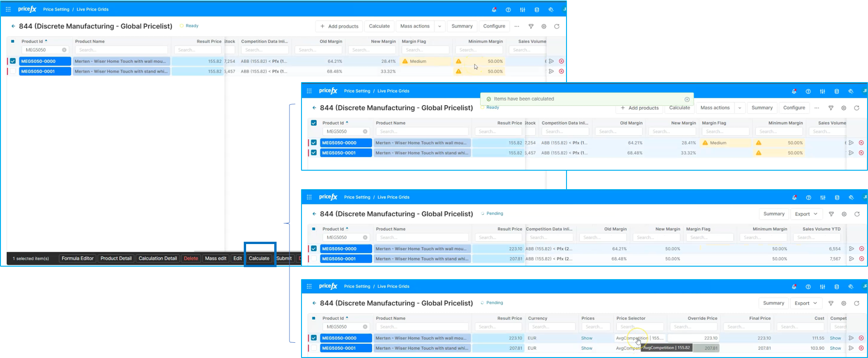868x358 pixels.
Task: Open the gear settings icon in the Pending window with Price Selector column
Action: 844,303
